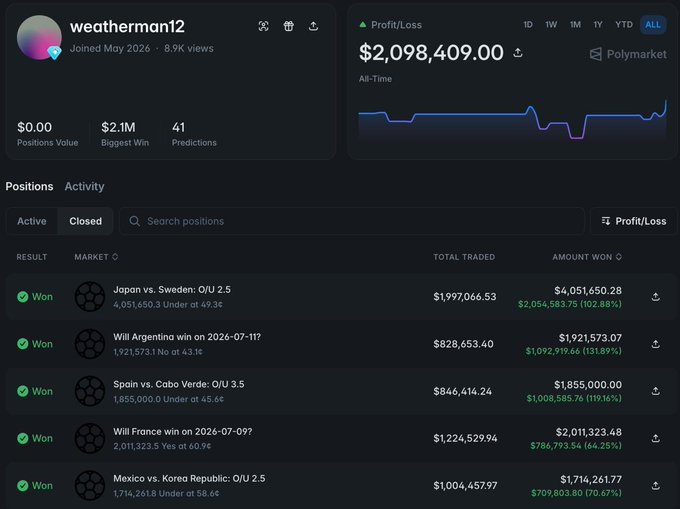Open Japan vs. Sweden: O/U 2.5 market
Screen dimensions: 680x509
click(172, 290)
